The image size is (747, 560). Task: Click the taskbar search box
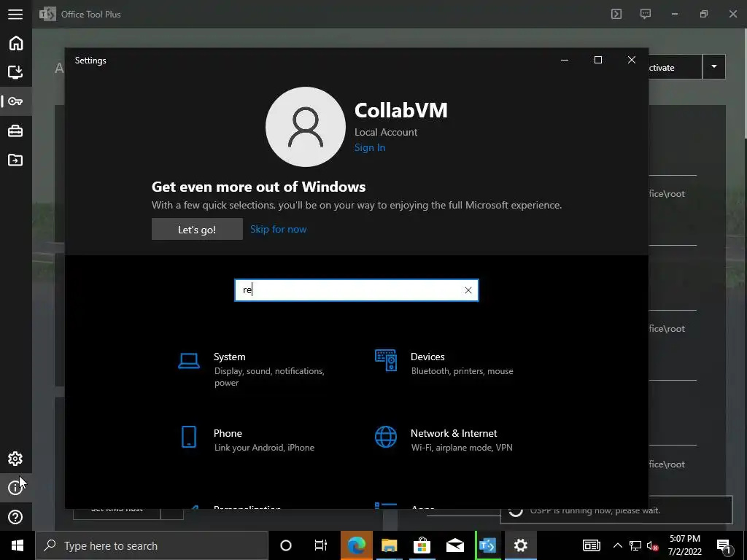[x=152, y=545]
